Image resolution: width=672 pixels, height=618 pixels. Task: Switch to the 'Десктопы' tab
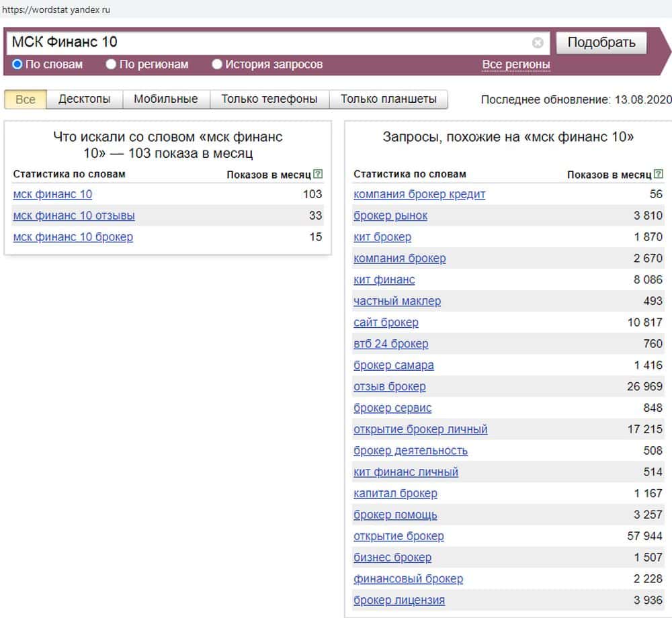click(x=84, y=99)
